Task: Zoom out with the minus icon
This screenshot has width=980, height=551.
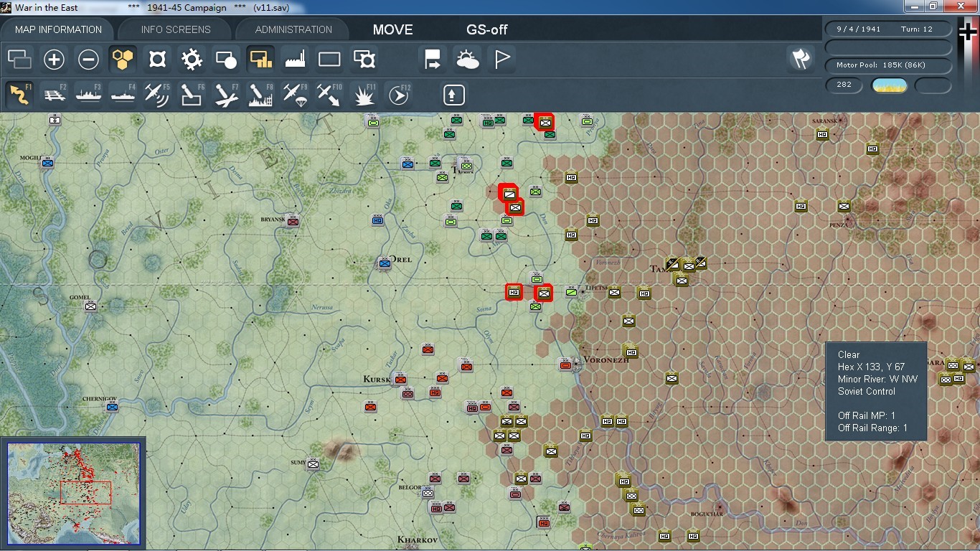Action: click(x=88, y=60)
